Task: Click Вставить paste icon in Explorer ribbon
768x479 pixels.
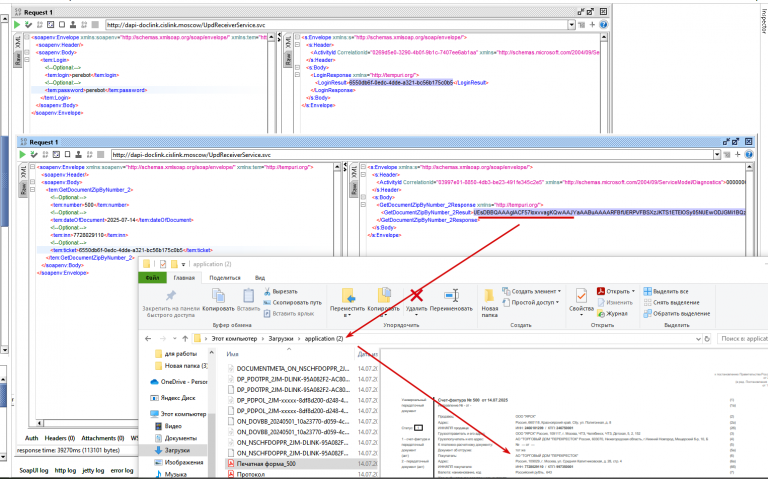Action: 248,295
